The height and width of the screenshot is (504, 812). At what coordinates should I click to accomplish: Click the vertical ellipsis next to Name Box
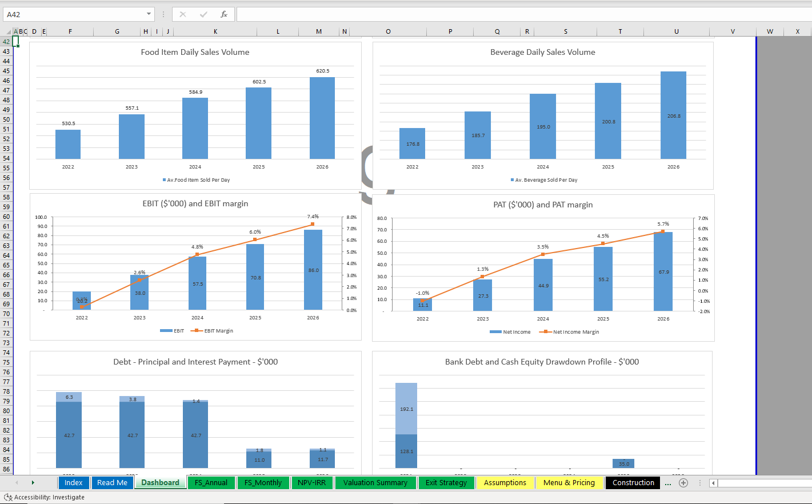coord(163,14)
